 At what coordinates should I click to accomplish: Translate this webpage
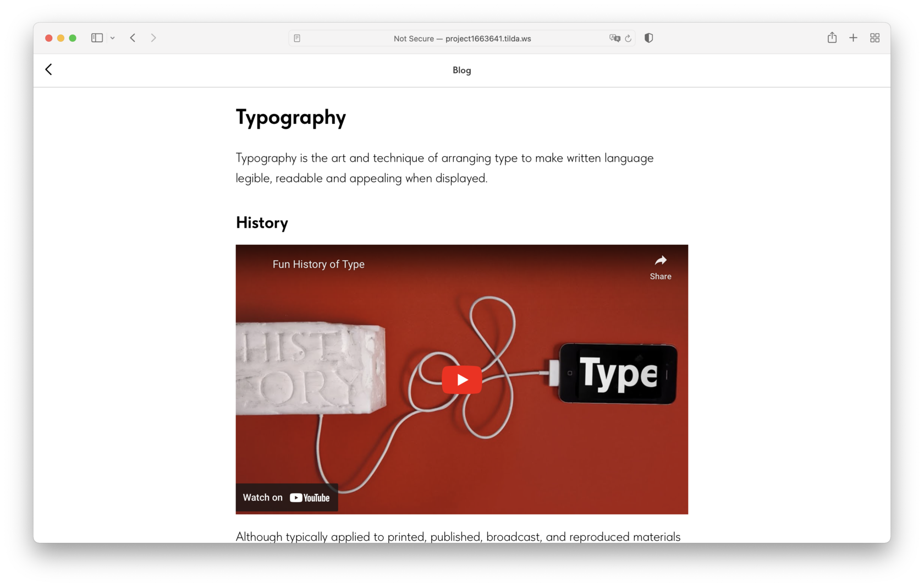point(615,38)
